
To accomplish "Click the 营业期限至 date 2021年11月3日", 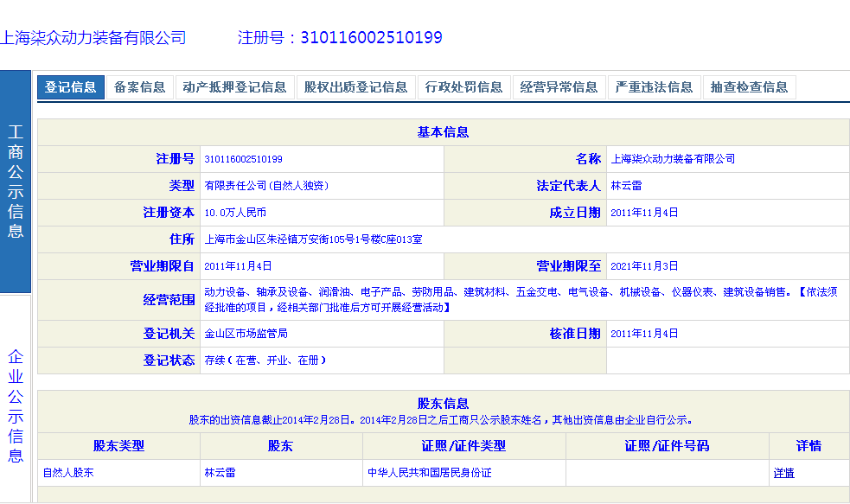I will (644, 266).
